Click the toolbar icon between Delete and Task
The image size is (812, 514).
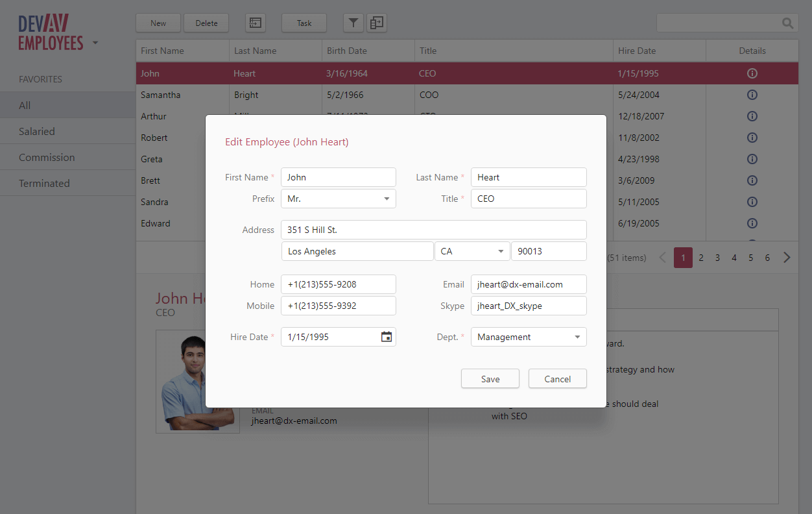pyautogui.click(x=256, y=23)
